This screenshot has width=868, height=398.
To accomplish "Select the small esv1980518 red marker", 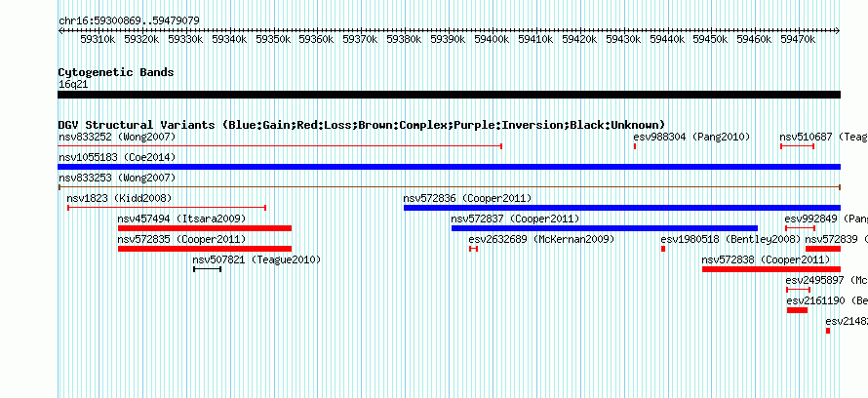I will (x=663, y=249).
